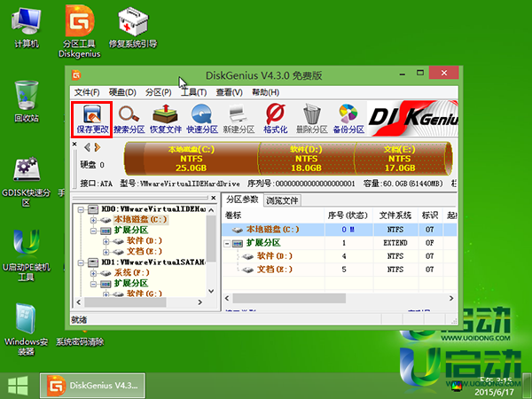Screen dimensions: 532x399
Task: Click the 保存更改 save changes toolbar icon
Action: pos(92,120)
